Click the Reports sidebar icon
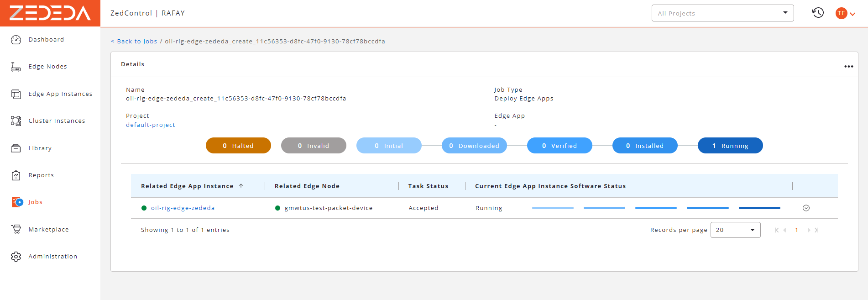The height and width of the screenshot is (300, 868). pos(16,175)
